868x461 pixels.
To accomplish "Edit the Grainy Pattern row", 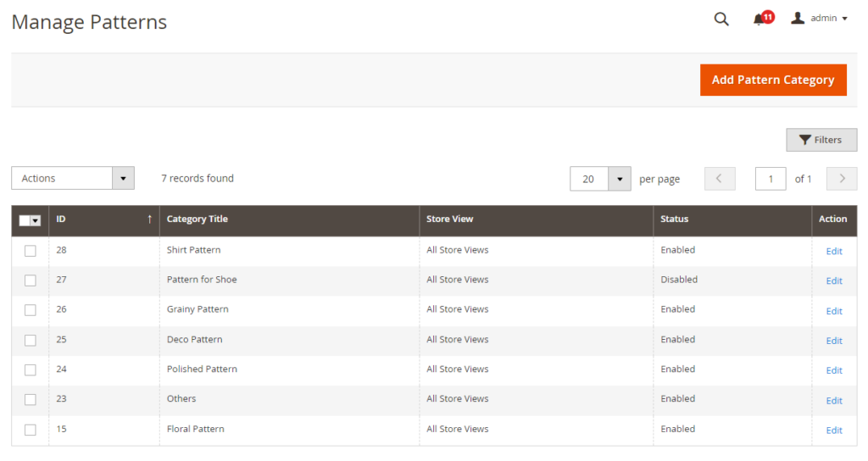I will [x=834, y=311].
